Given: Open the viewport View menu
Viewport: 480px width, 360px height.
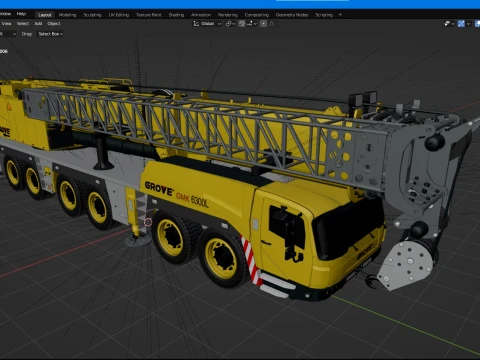Looking at the screenshot, I should click(x=7, y=24).
